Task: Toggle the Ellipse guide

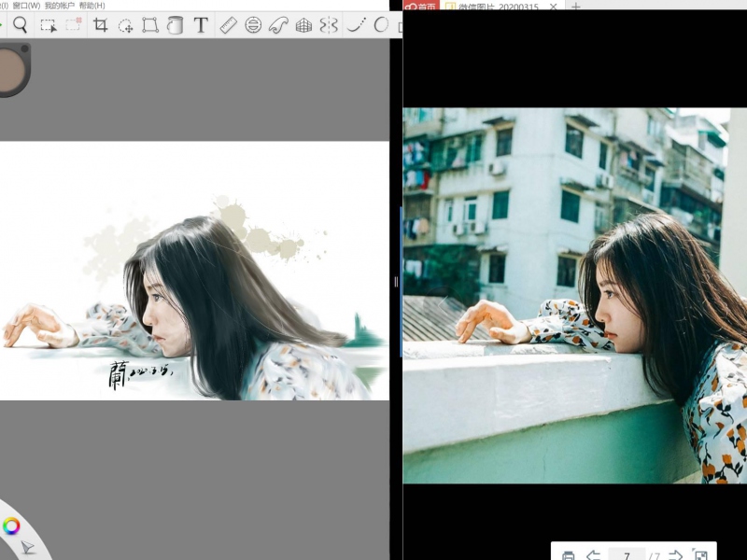Action: tap(253, 25)
